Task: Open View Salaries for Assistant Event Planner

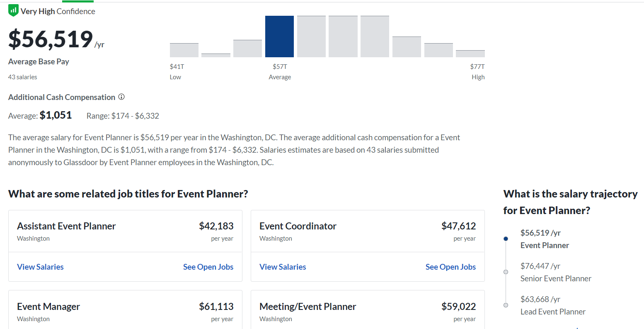Action: point(40,267)
